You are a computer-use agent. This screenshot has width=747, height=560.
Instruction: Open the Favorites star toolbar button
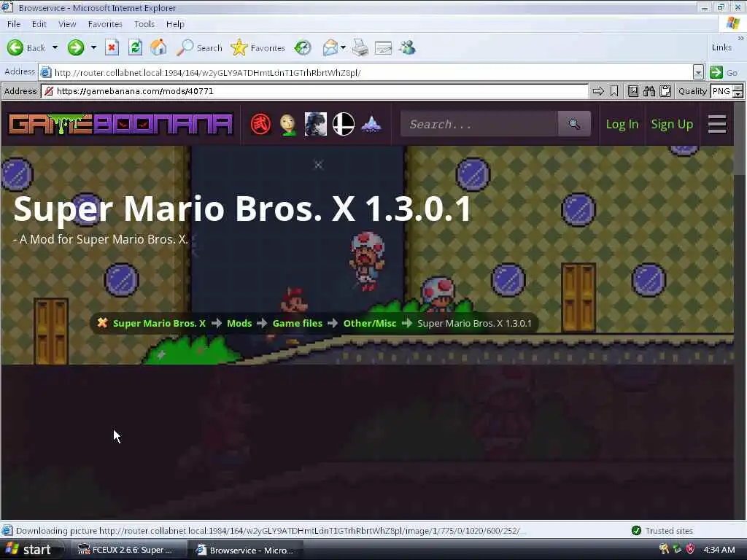[x=258, y=47]
